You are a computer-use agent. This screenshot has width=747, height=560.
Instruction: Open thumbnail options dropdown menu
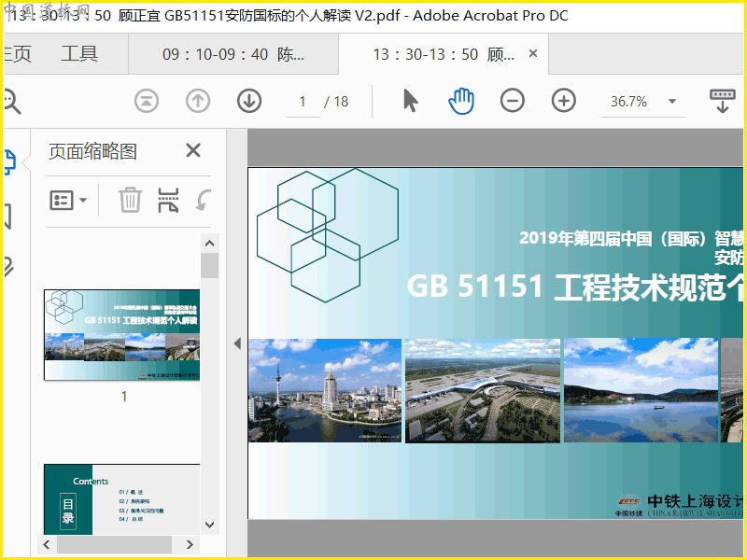pos(68,200)
